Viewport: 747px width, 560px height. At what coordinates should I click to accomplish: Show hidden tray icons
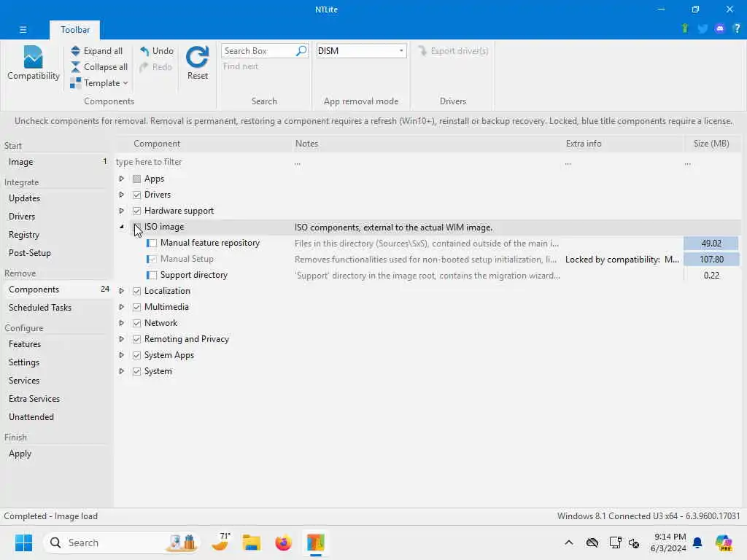(x=569, y=542)
